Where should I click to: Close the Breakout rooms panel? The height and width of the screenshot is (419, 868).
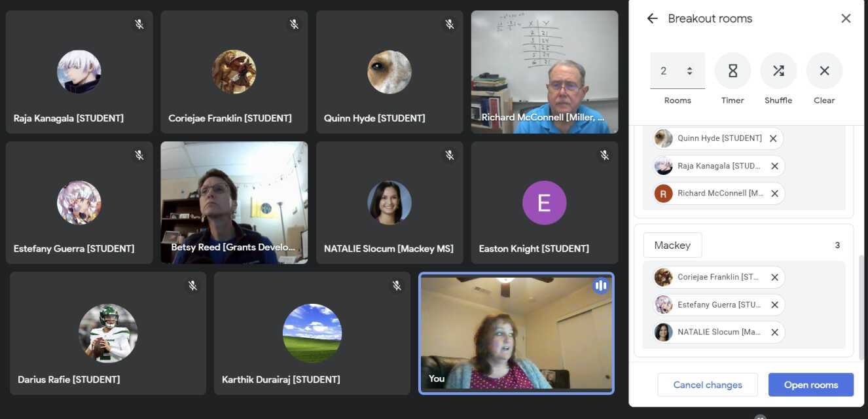(846, 18)
